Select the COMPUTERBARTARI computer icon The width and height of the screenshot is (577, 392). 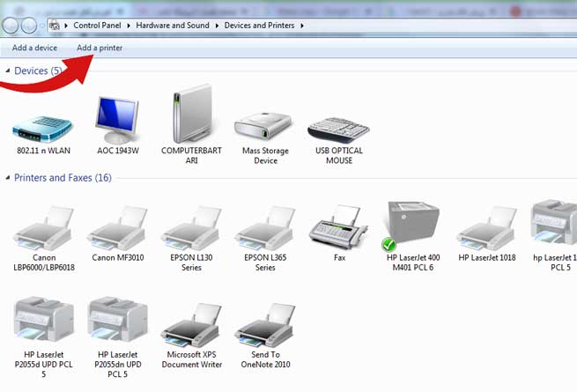[x=192, y=115]
